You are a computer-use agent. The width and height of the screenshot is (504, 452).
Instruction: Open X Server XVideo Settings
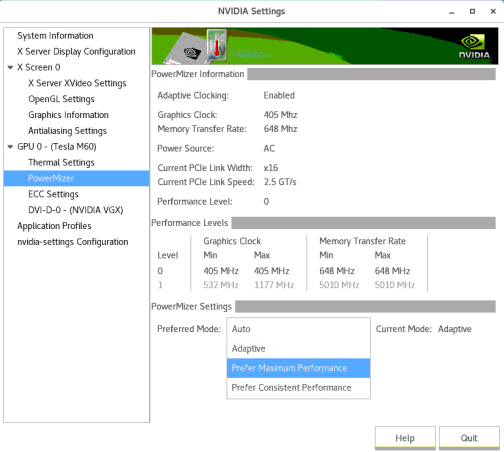(x=77, y=83)
